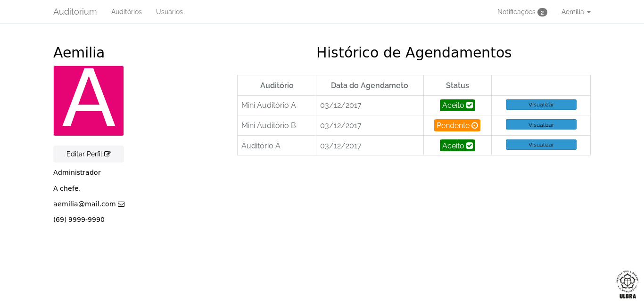644x301 pixels.
Task: Click the Status column header
Action: [457, 85]
